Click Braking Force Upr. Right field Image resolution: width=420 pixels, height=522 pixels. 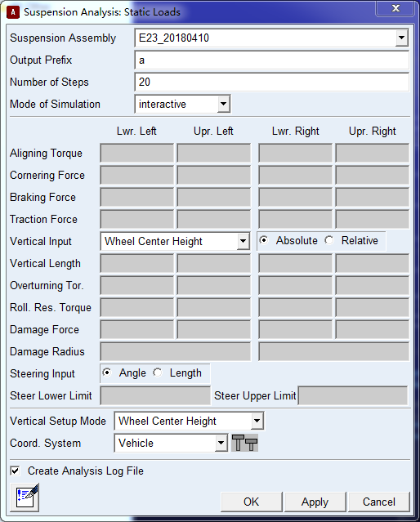(373, 197)
